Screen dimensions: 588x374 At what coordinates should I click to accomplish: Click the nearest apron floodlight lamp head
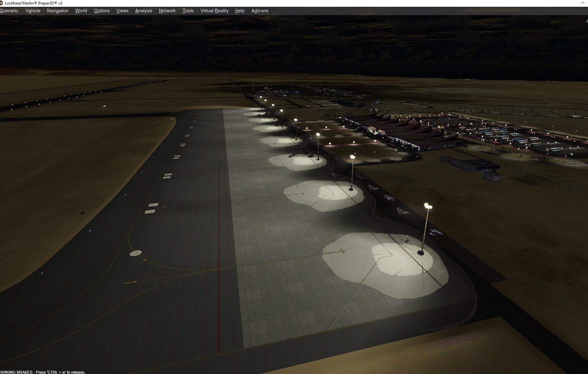click(x=428, y=205)
